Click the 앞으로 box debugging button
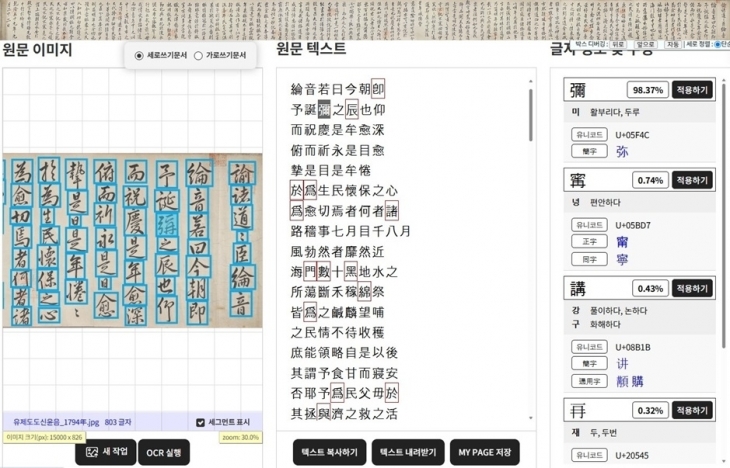730x468 pixels. 646,45
